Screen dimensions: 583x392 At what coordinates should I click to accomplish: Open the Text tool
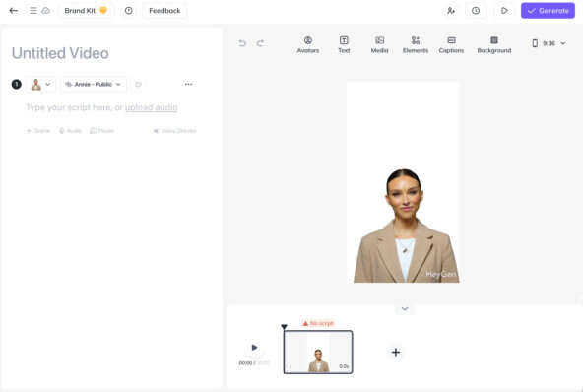(344, 44)
